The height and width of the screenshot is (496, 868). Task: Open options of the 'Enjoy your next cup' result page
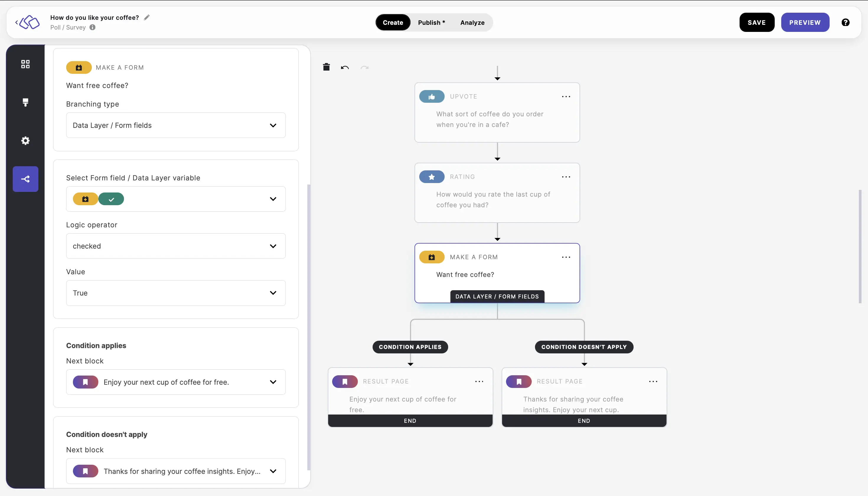click(479, 381)
